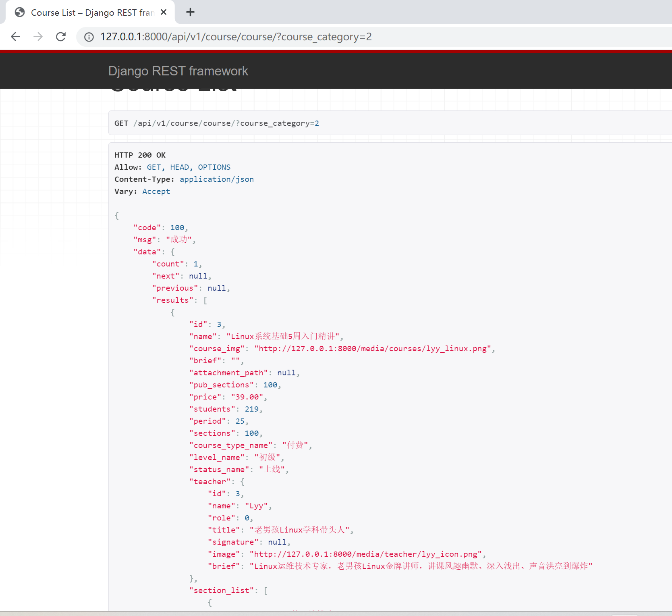The width and height of the screenshot is (672, 616).
Task: Click the "msg" 成功 value
Action: pos(179,239)
